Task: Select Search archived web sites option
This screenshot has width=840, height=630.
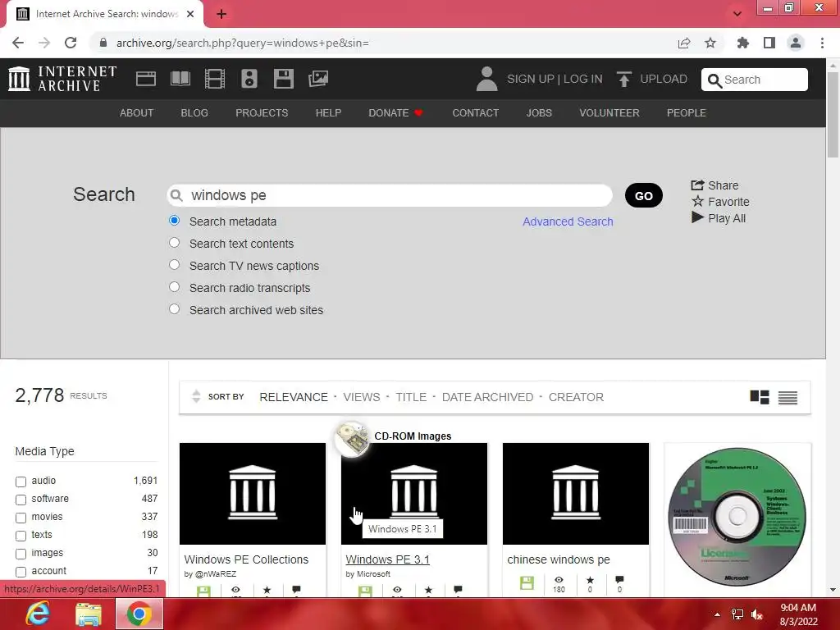Action: 174,309
